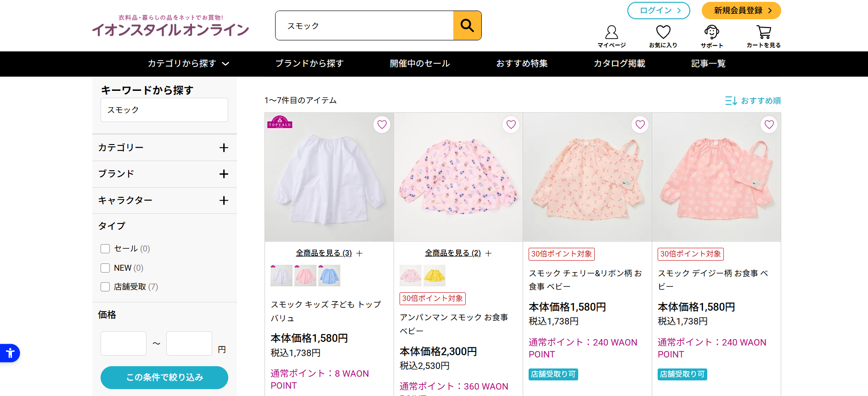Click 店舗受取り可 badge on cherry smock
The width and height of the screenshot is (868, 396).
[553, 374]
